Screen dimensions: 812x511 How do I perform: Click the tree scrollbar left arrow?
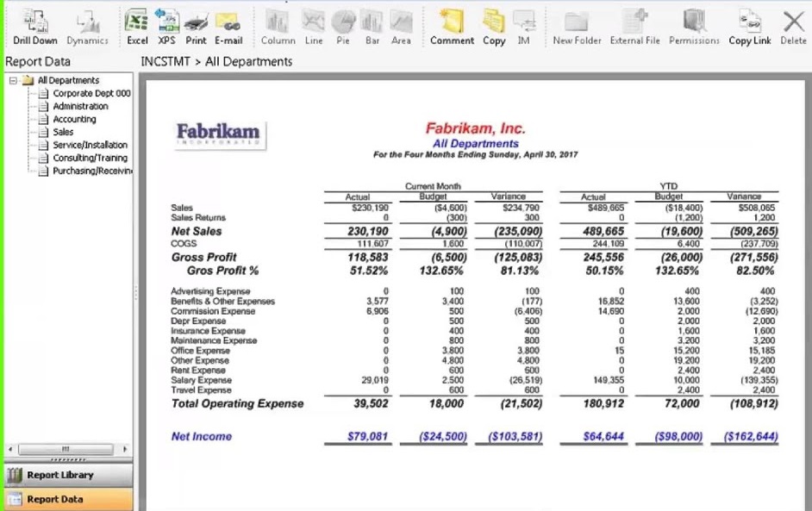click(x=10, y=449)
